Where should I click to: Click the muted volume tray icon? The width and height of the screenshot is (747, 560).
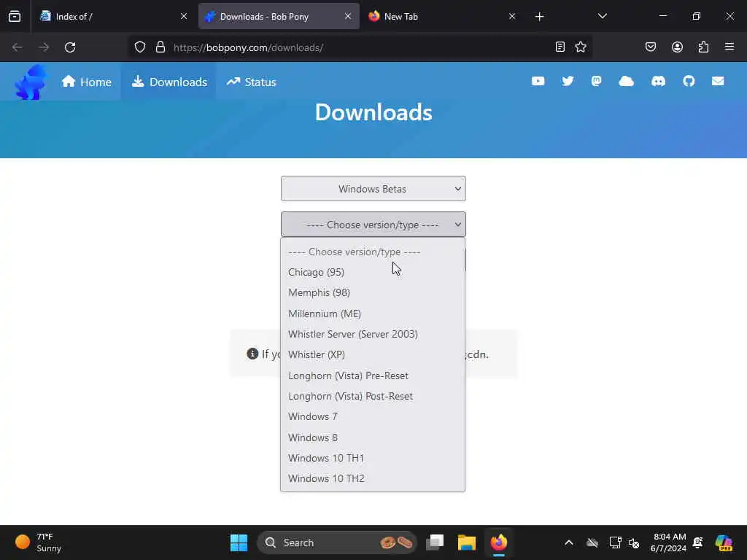[634, 542]
